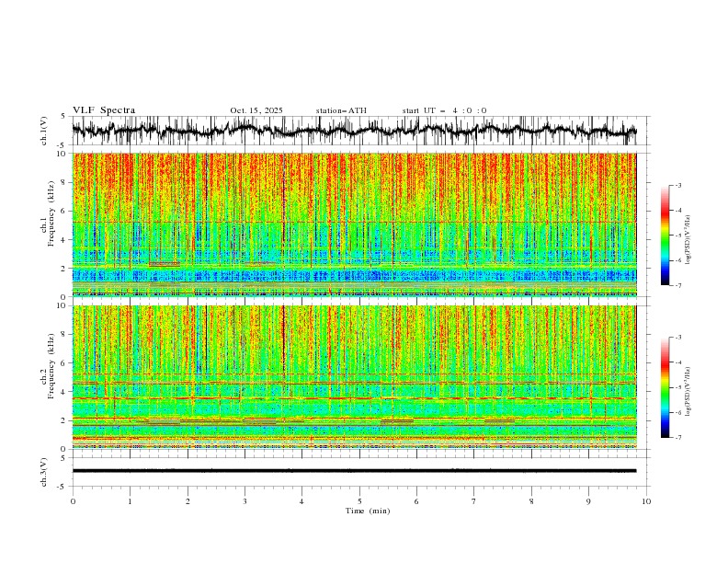
Task: Click the ch.2 Frequency (kHz) axis label
Action: pyautogui.click(x=48, y=364)
